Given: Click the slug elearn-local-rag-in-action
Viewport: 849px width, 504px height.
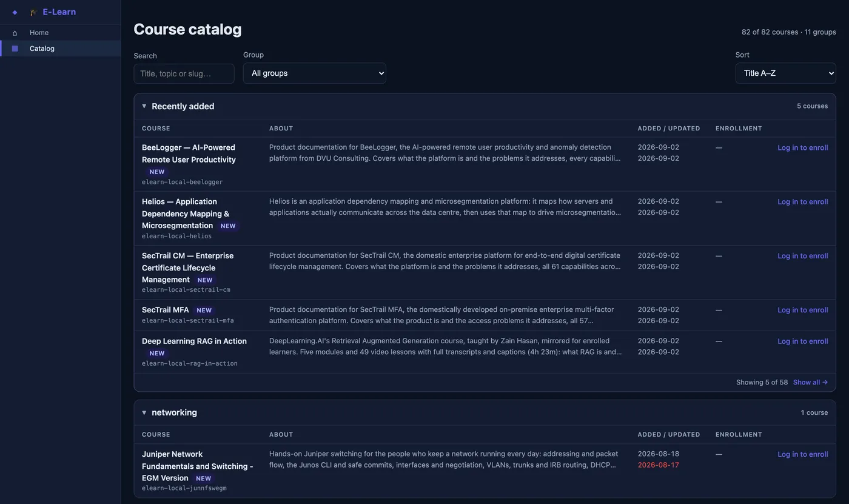Looking at the screenshot, I should 190,363.
